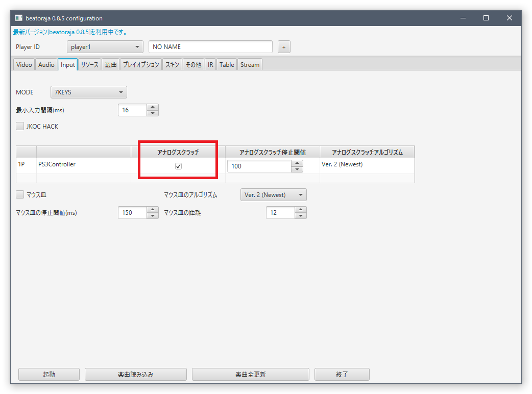
Task: Increase アナログスクラッチ停止閾値 with up arrow
Action: pos(297,163)
